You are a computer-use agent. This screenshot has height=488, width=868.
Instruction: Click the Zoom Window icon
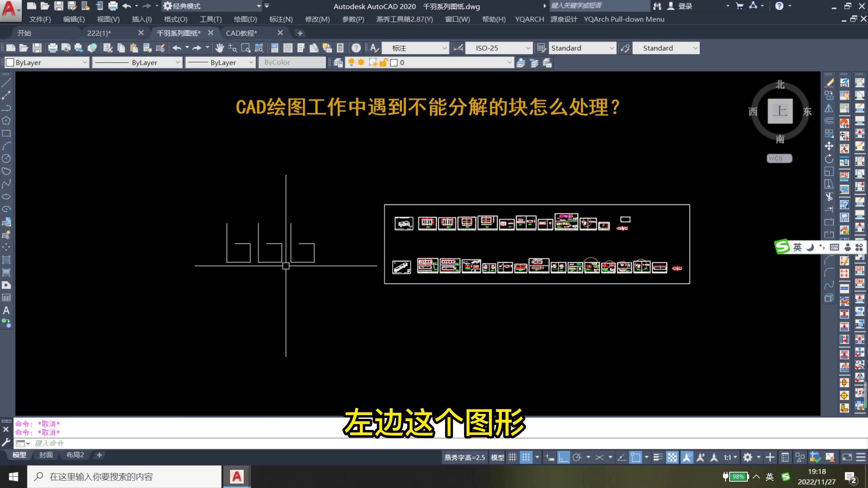pos(246,48)
